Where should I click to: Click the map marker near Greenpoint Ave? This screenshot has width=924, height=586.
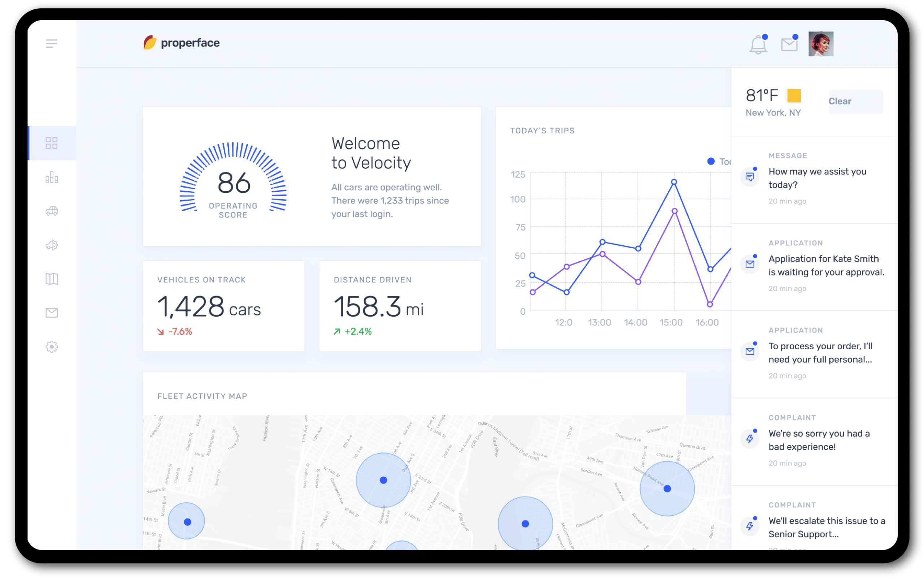click(525, 524)
